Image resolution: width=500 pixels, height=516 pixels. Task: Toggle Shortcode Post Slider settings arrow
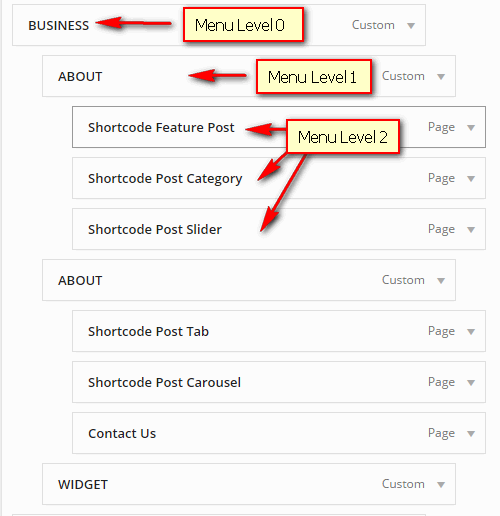[471, 230]
